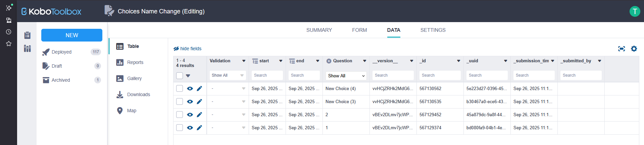This screenshot has width=644, height=145.
Task: Select the checkbox for submission 567130535
Action: 180,102
